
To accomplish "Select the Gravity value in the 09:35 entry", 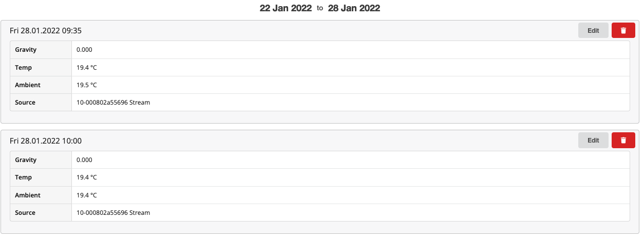I will point(84,50).
